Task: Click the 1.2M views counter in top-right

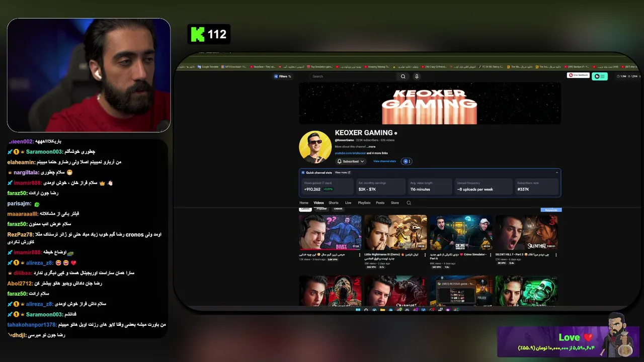Action: [621, 76]
